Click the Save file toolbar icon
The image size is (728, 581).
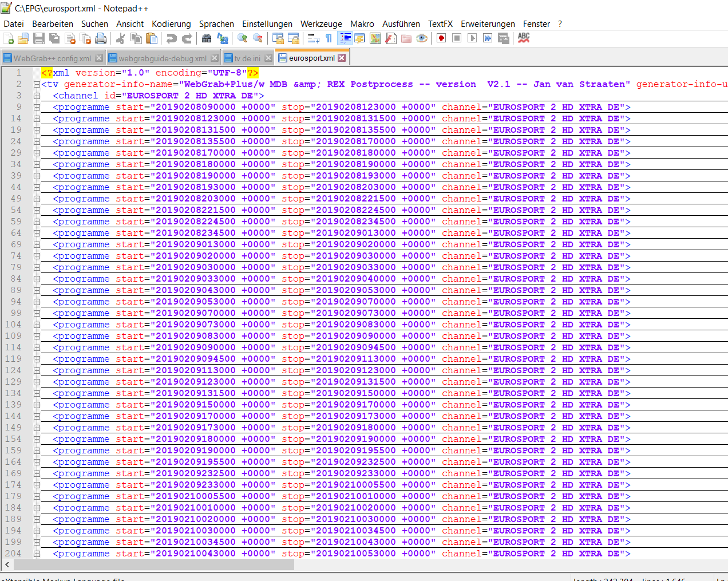39,38
